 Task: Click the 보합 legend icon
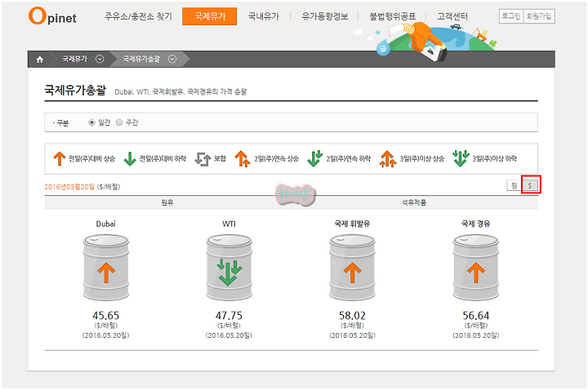tap(203, 159)
